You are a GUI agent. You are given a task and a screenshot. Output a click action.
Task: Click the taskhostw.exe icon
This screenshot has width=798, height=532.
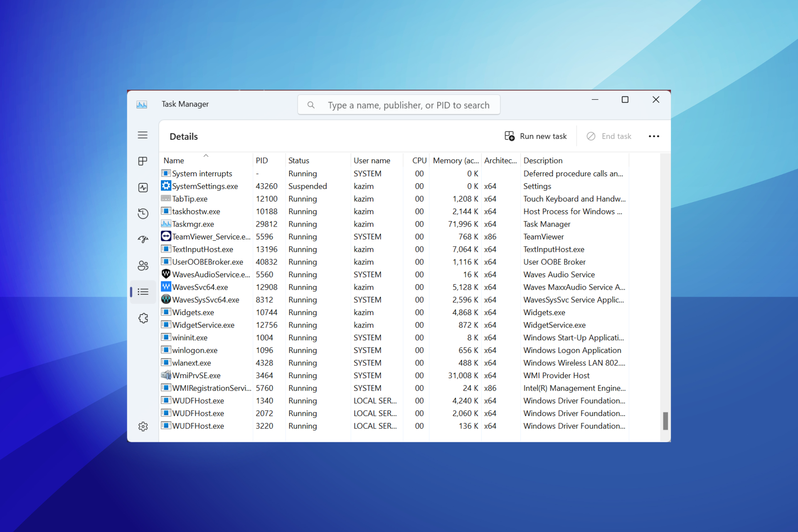pos(166,211)
